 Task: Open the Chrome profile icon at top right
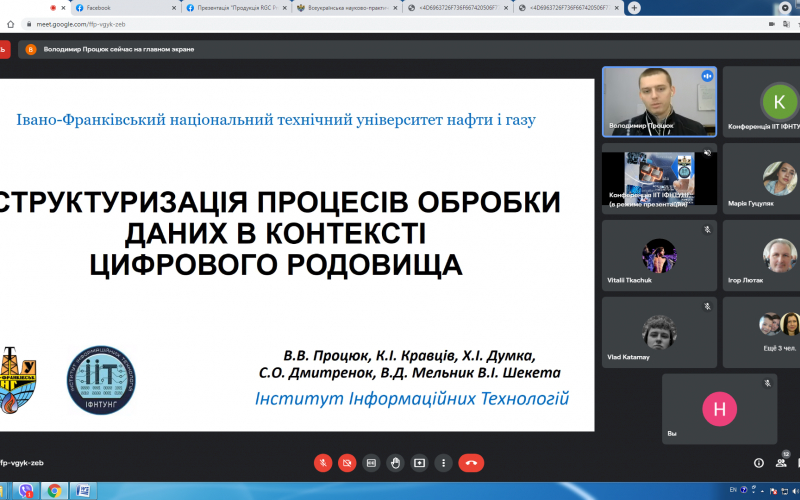[785, 8]
